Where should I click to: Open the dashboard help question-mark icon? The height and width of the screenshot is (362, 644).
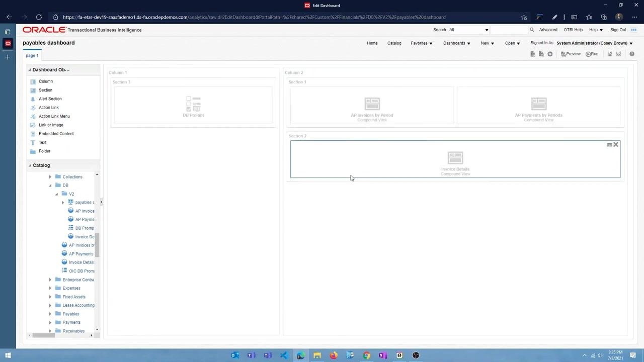coord(632,54)
